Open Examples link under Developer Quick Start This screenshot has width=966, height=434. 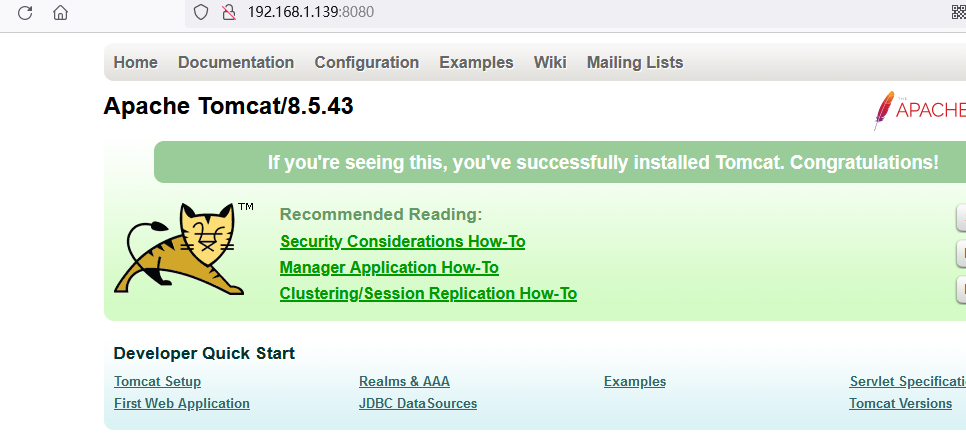pos(635,382)
